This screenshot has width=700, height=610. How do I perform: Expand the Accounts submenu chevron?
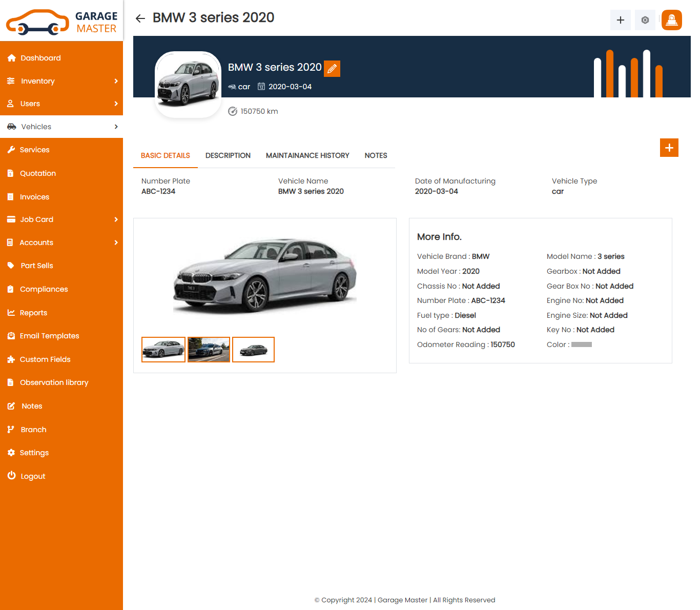pyautogui.click(x=116, y=242)
